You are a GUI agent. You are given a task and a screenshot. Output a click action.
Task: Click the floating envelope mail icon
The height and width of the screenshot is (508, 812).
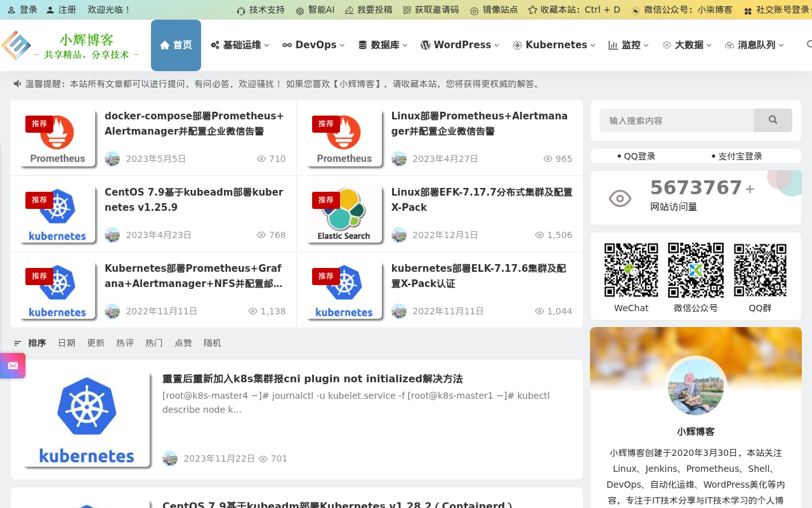[x=13, y=366]
